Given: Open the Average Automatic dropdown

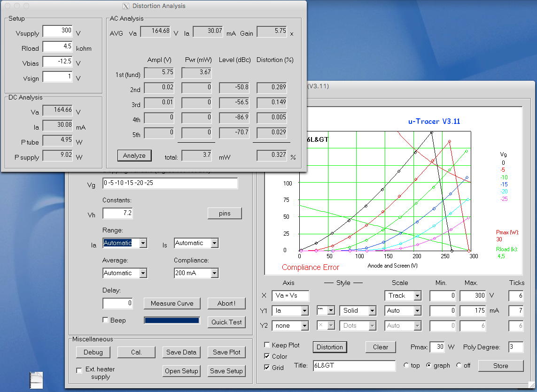Looking at the screenshot, I should (x=143, y=273).
